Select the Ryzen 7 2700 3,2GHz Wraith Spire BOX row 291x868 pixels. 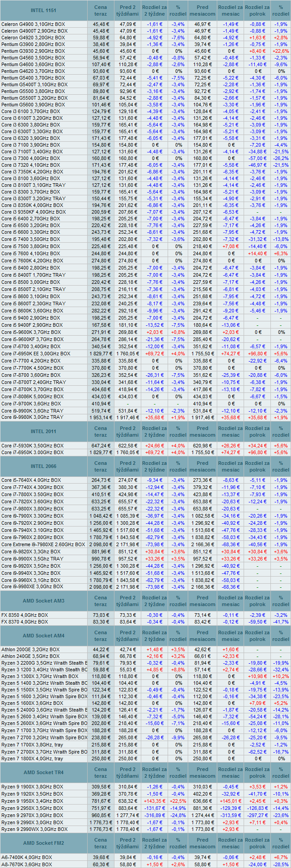coord(44,738)
